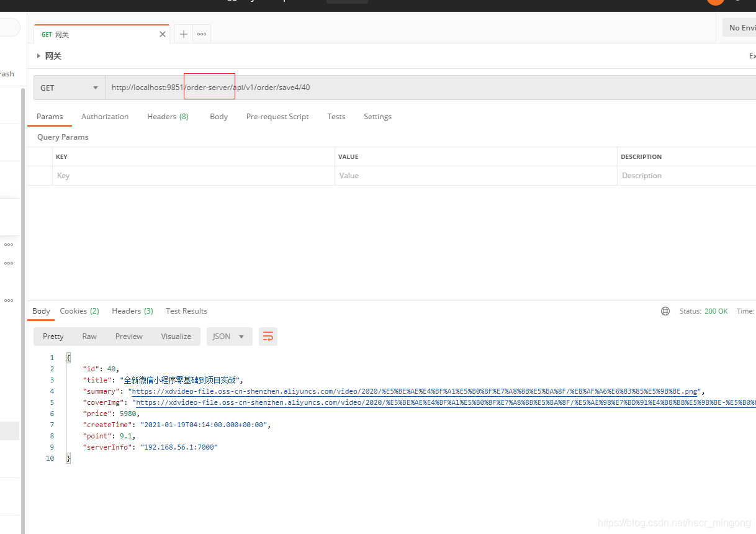
Task: Select the Preview response view
Action: tap(128, 337)
